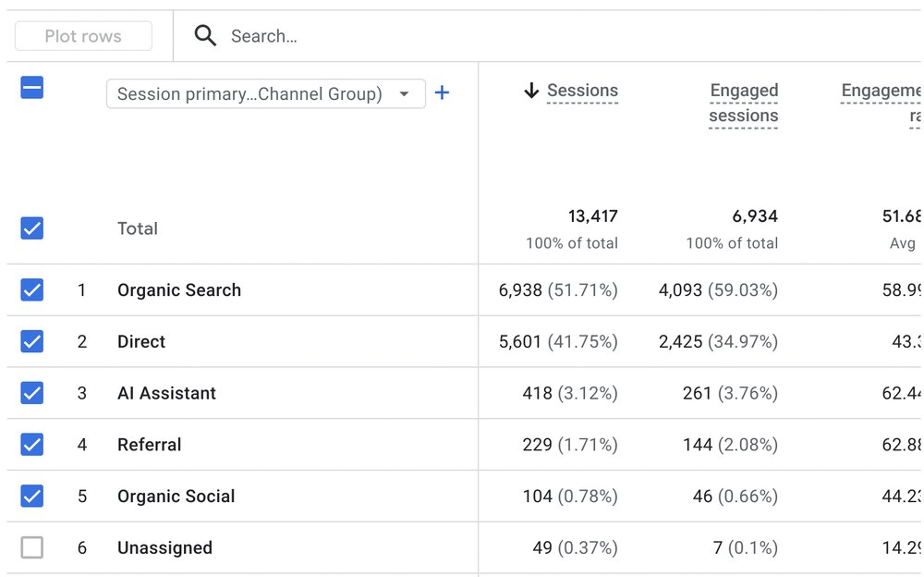Click AI Assistant engaged sessions 261 (3.76%)

pyautogui.click(x=730, y=393)
